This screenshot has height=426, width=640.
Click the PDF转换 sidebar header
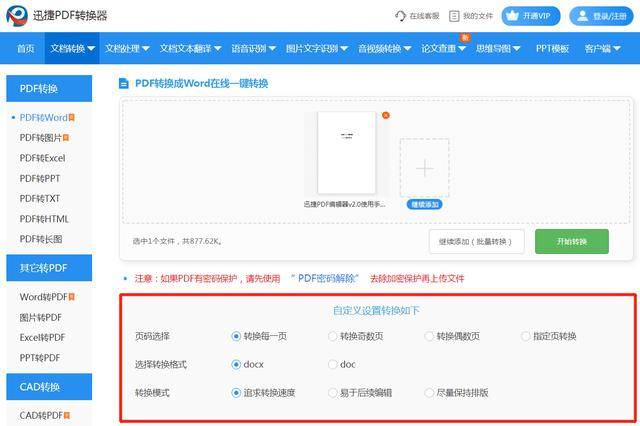[x=49, y=88]
